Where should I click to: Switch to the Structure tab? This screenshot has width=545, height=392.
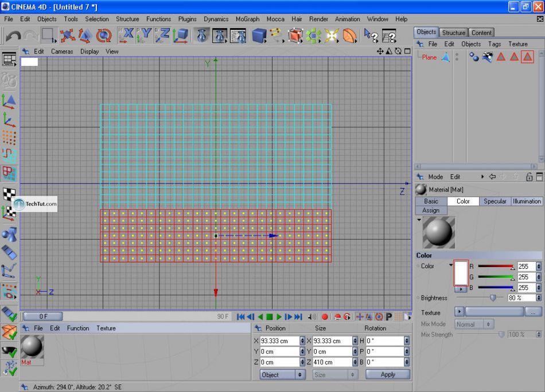(454, 33)
